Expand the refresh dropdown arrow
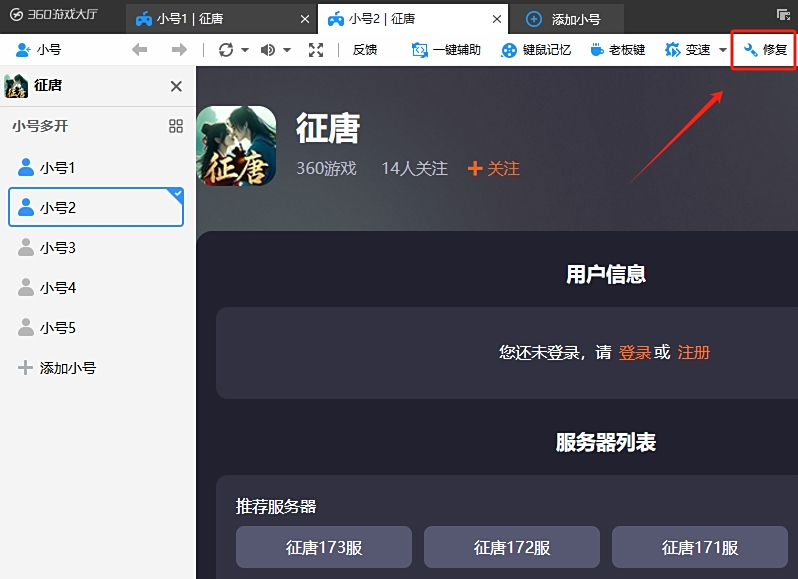Screen dimensions: 798x579 point(245,50)
